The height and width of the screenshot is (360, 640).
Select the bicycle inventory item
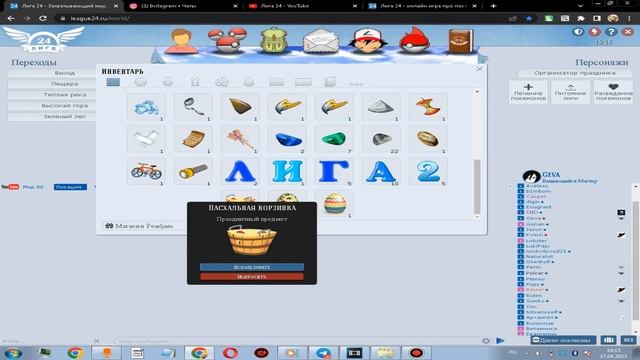(146, 171)
